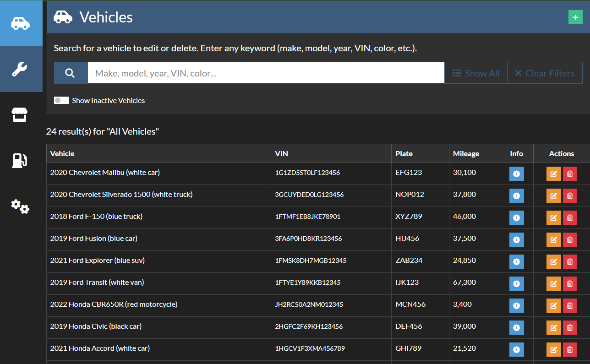Click the search magnifier button

[71, 73]
